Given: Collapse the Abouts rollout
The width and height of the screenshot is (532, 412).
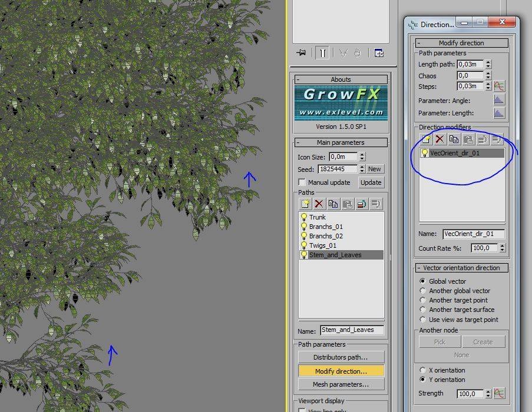Looking at the screenshot, I should pos(341,79).
